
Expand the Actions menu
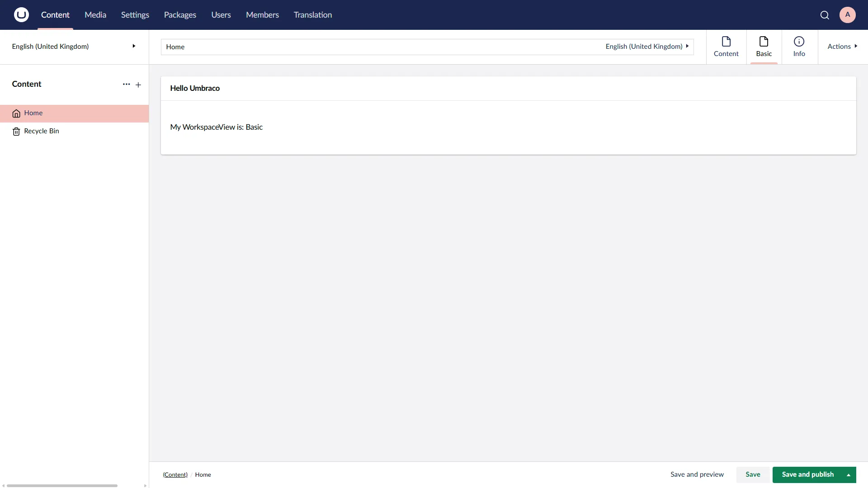pos(842,47)
